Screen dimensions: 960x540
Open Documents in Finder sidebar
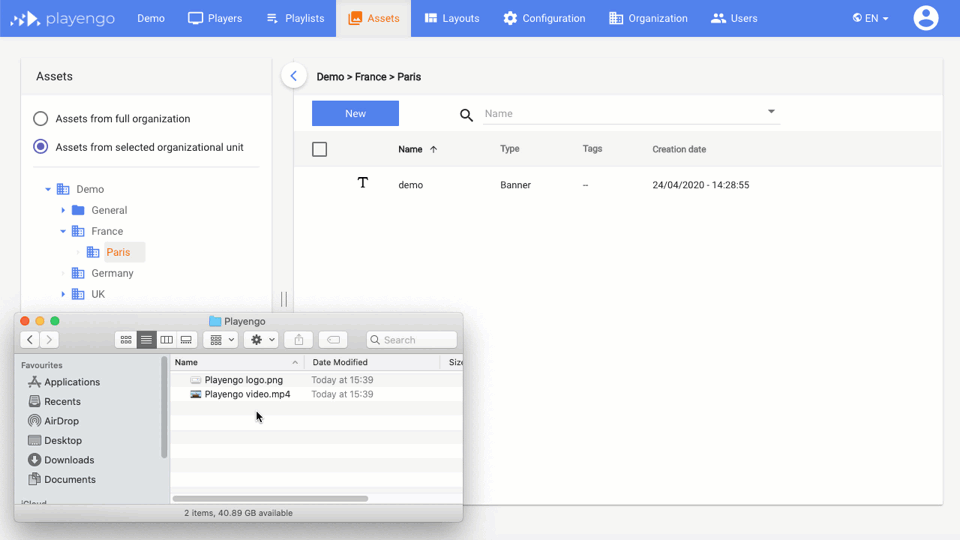coord(61,479)
